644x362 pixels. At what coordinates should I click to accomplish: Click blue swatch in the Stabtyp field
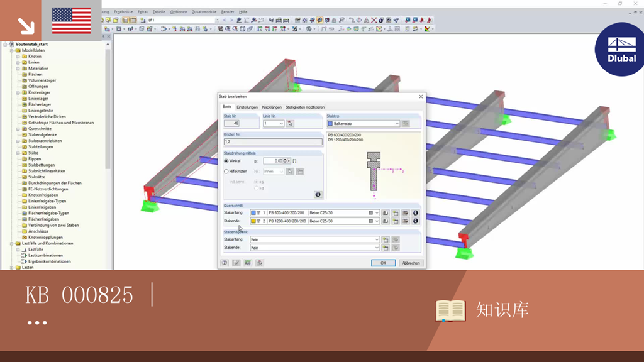click(330, 124)
